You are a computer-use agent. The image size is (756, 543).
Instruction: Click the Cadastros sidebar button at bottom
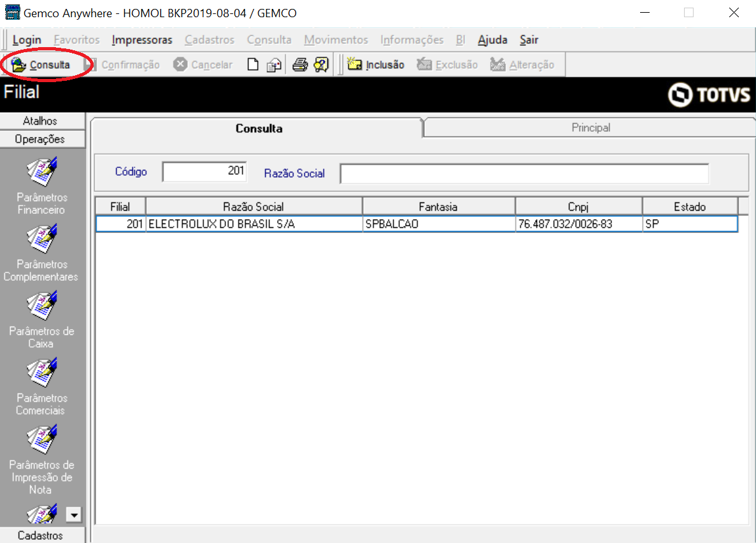pyautogui.click(x=42, y=535)
